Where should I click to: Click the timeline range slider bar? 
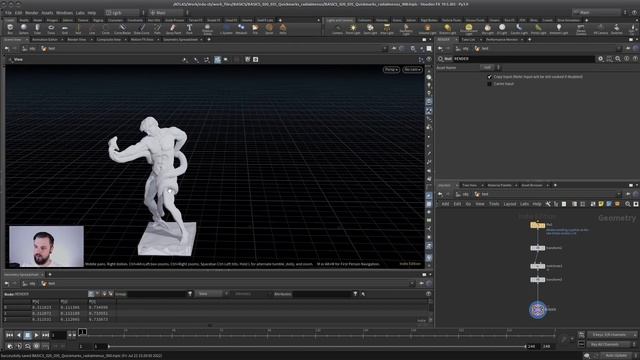coord(317,346)
